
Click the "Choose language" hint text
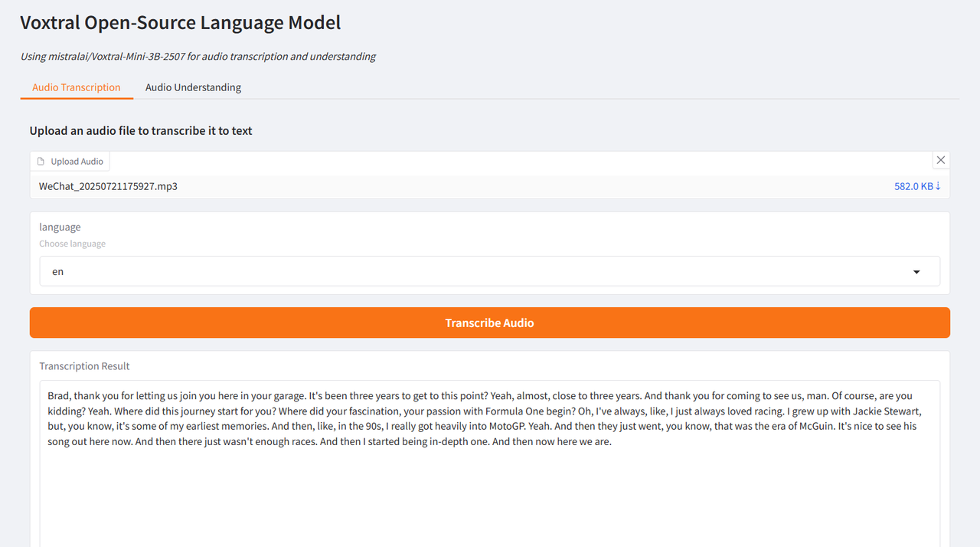(73, 244)
